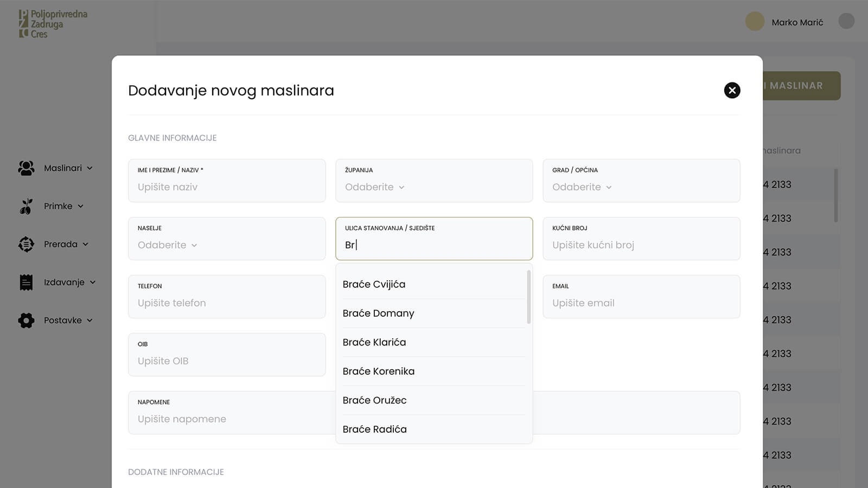Expand the Izdavanje menu chevron

click(x=93, y=282)
